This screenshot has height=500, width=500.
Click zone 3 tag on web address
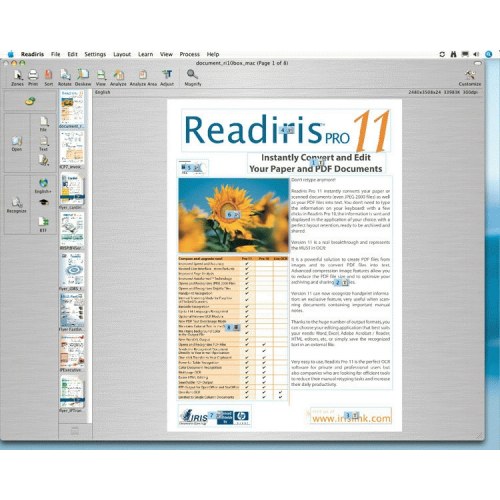point(352,415)
